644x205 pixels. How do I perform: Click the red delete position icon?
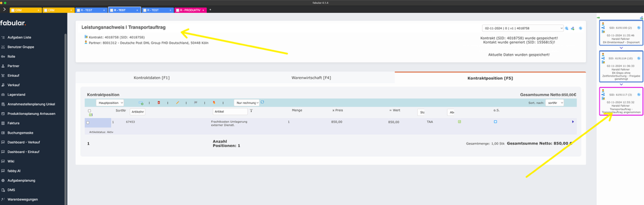[159, 103]
